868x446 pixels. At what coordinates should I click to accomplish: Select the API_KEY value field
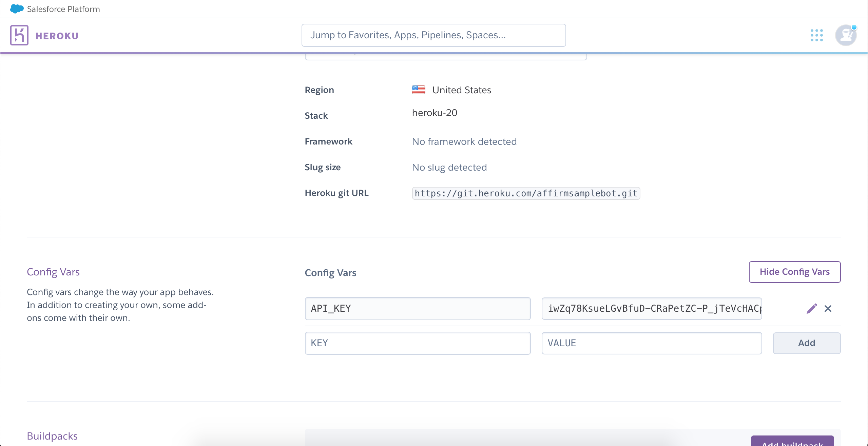[652, 309]
